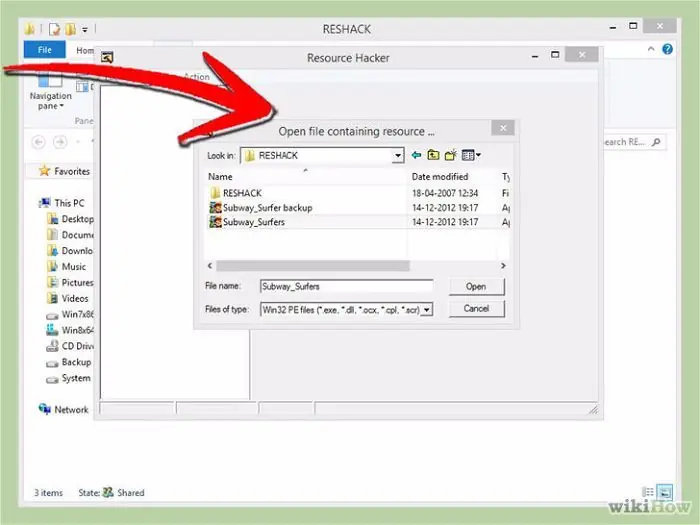
Task: Open the File tab in RESHACK Explorer window
Action: click(45, 50)
